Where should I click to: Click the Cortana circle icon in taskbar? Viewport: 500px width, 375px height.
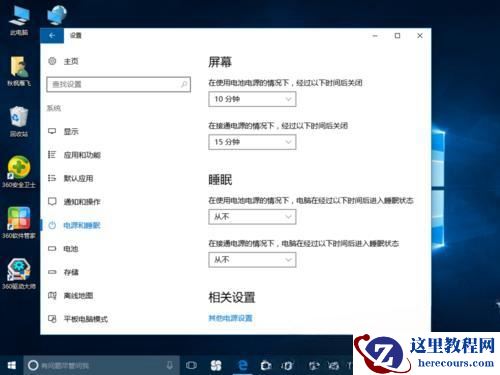point(33,365)
